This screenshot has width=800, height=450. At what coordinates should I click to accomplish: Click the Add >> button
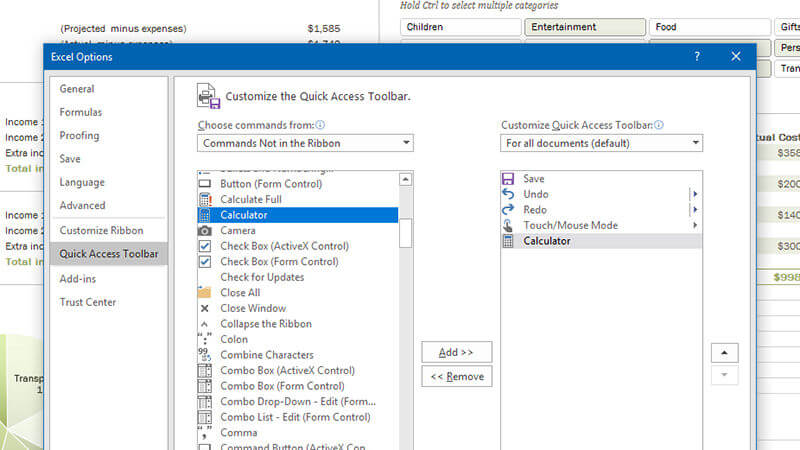pos(457,352)
